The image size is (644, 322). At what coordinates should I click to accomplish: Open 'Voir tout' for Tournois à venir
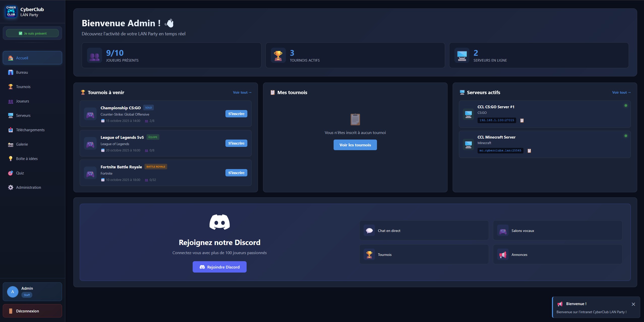coord(242,92)
